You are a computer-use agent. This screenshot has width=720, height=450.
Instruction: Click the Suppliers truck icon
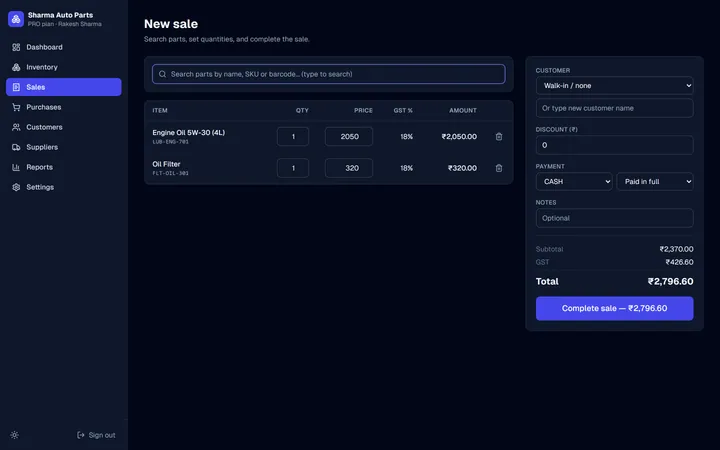point(16,147)
